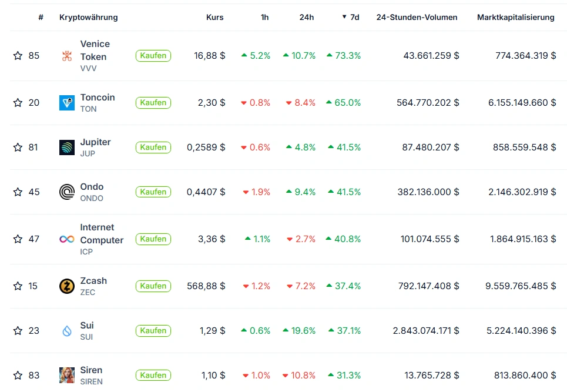Click Venice Token 24h change 10.7%
The image size is (567, 392).
[300, 56]
